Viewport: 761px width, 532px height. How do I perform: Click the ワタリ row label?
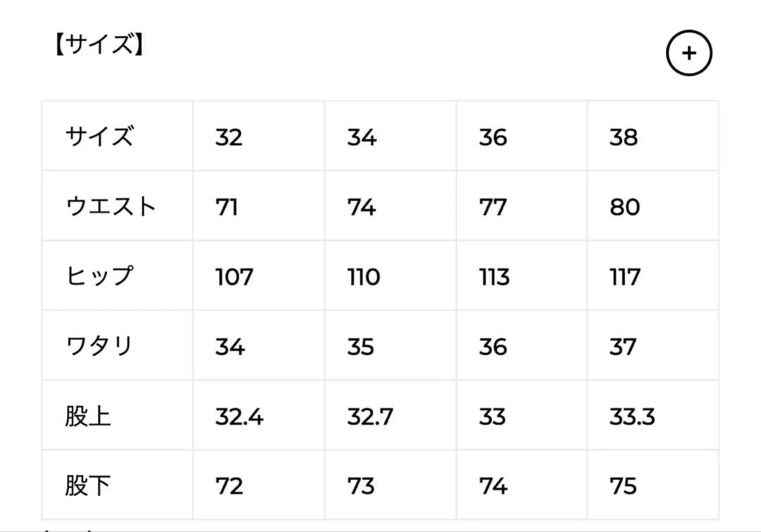(x=99, y=346)
